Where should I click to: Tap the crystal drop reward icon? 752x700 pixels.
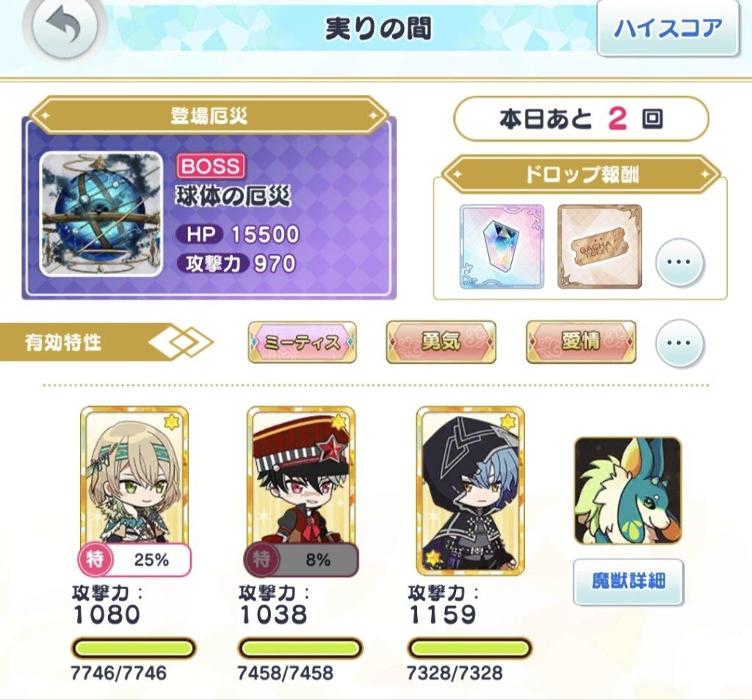coord(502,247)
